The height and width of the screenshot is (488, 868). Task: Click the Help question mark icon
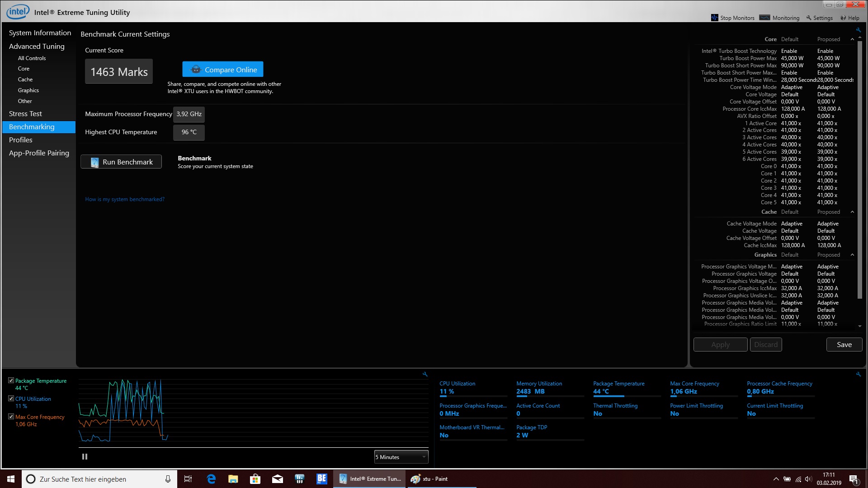(x=843, y=18)
